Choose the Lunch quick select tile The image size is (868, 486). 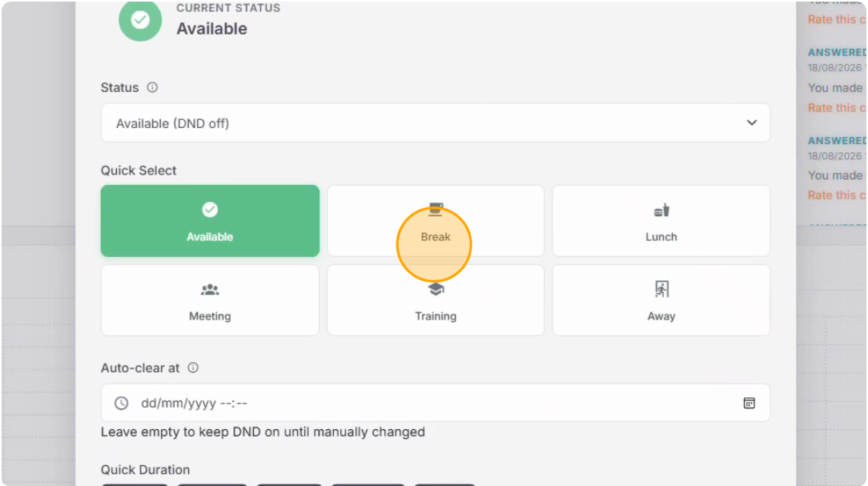(x=661, y=221)
